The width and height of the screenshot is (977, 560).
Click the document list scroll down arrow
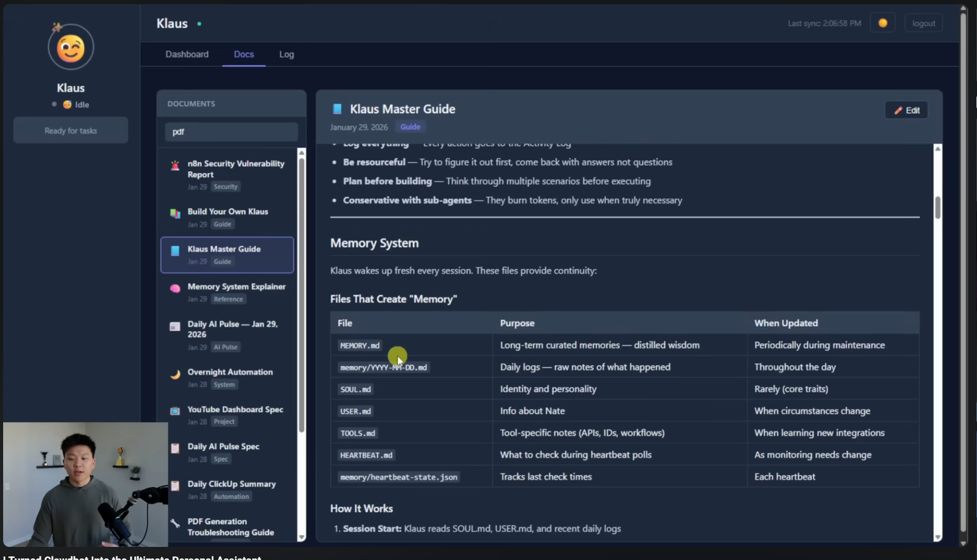[x=302, y=537]
